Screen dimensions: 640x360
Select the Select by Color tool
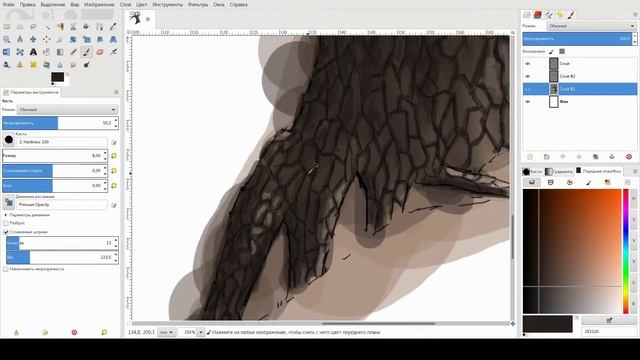click(x=60, y=27)
